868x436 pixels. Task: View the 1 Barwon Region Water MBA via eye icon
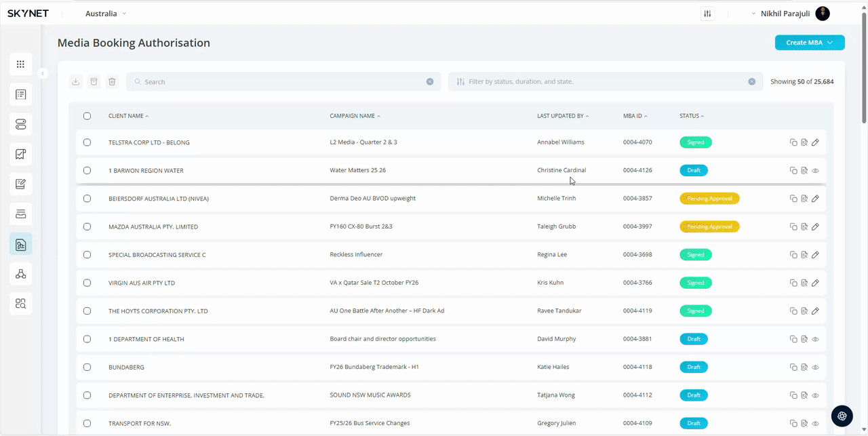coord(815,171)
